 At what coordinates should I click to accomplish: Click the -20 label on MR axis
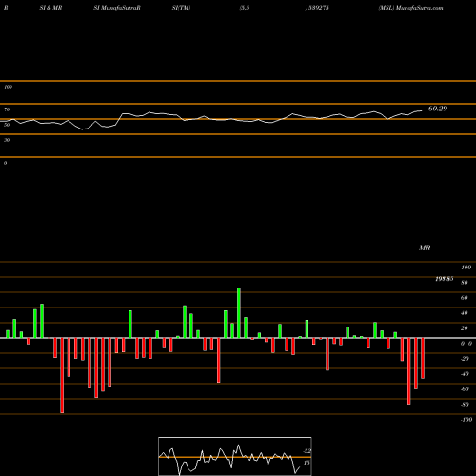tap(465, 359)
